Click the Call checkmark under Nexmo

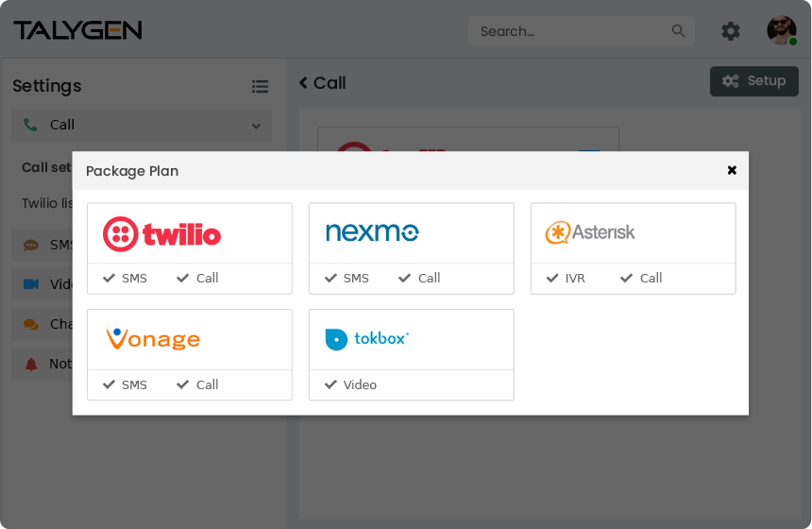click(x=404, y=279)
